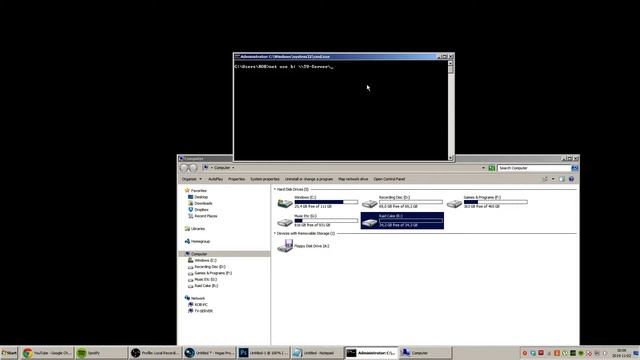The image size is (640, 360).
Task: Click show desktop icon at the taskbar's end
Action: 636,353
